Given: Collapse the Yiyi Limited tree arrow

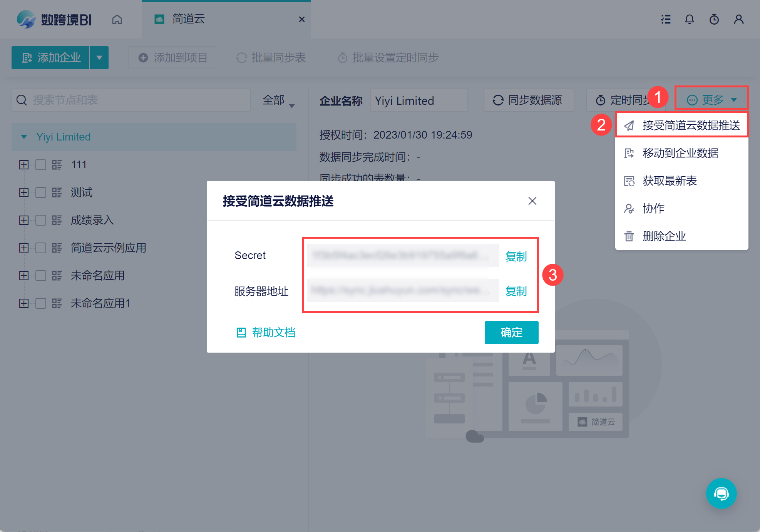Looking at the screenshot, I should tap(24, 137).
